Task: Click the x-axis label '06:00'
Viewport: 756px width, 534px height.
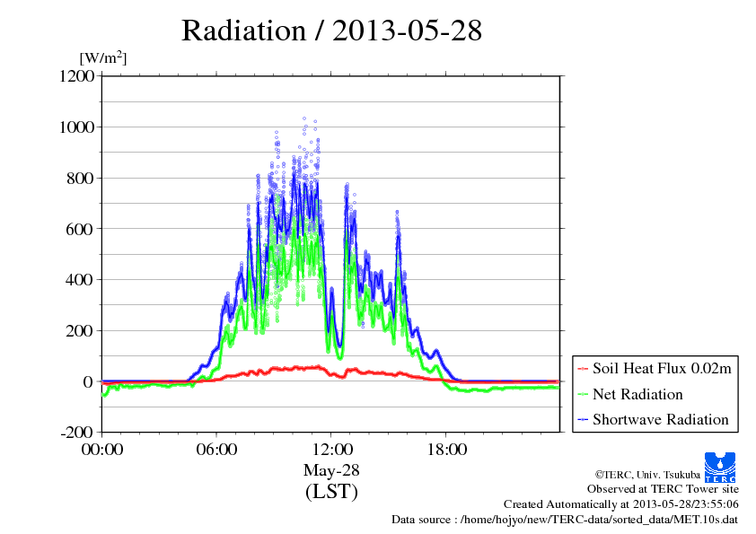Action: 216,450
